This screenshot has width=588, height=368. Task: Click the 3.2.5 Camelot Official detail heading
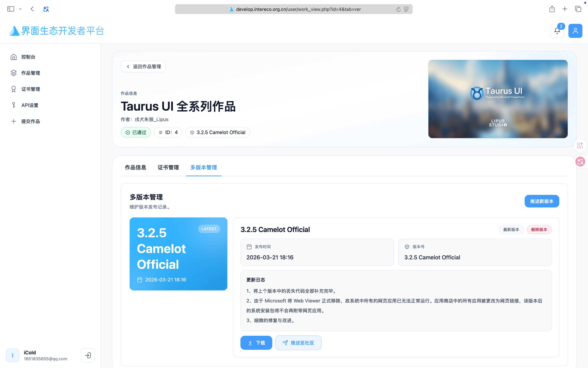(x=275, y=230)
